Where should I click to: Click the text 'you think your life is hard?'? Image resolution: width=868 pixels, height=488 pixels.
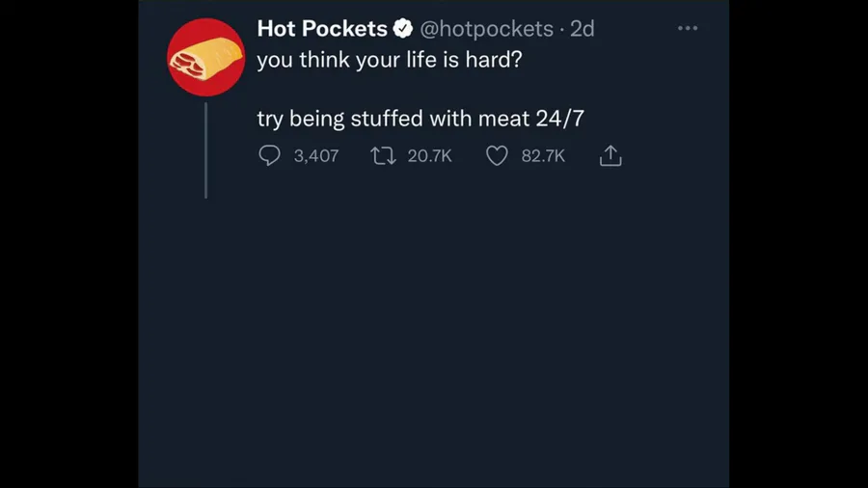[390, 60]
